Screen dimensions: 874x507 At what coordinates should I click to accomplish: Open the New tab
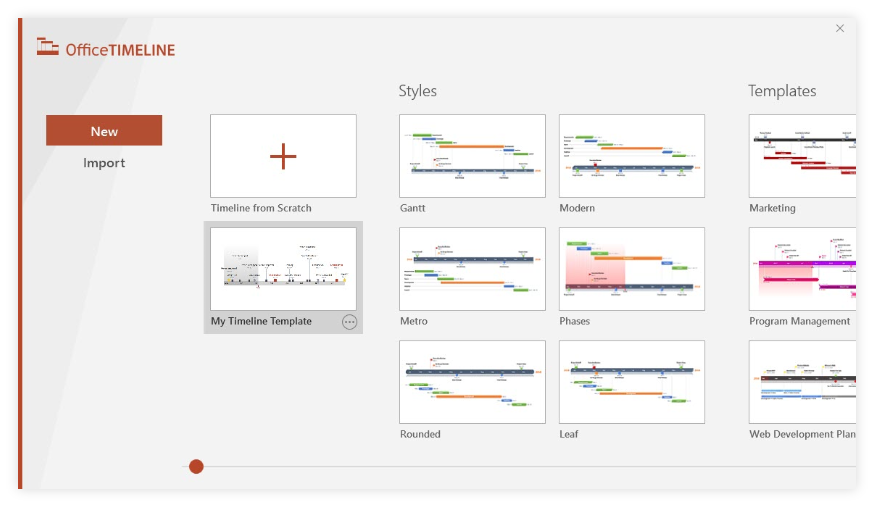pyautogui.click(x=104, y=131)
